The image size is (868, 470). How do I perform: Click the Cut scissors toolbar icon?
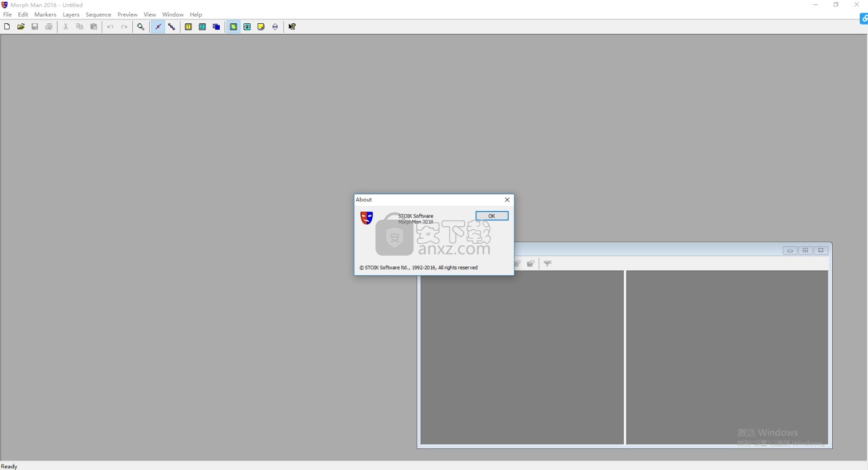[66, 27]
